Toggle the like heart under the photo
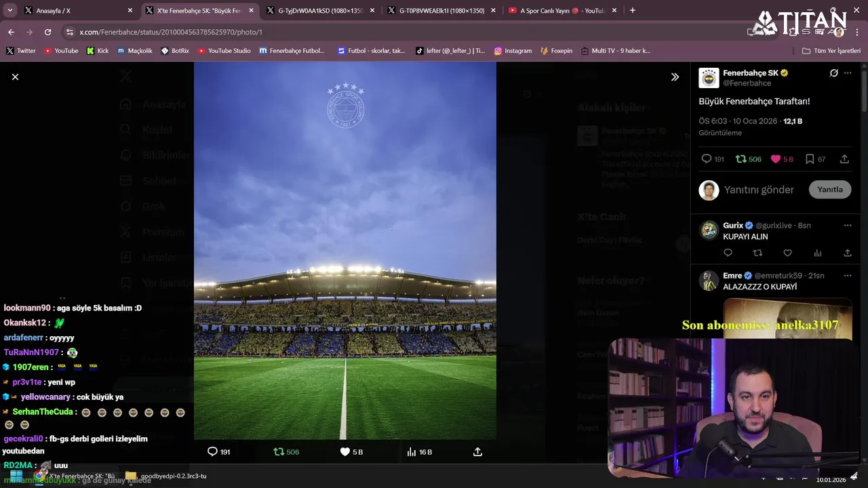 (x=344, y=452)
